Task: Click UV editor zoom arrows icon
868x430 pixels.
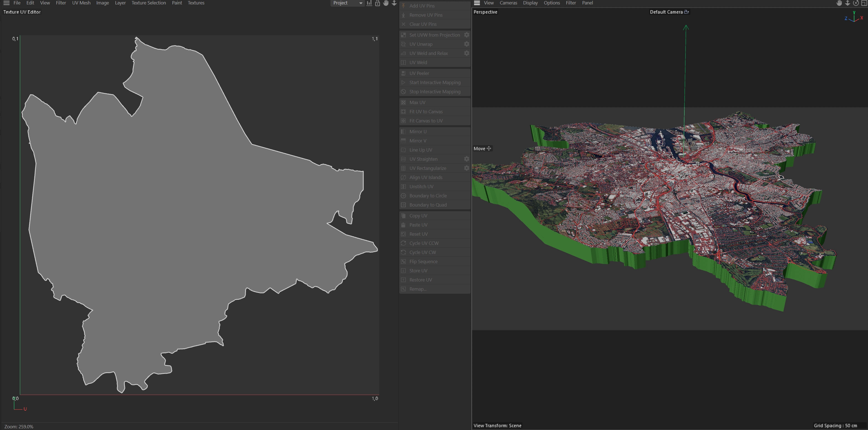Action: 394,3
